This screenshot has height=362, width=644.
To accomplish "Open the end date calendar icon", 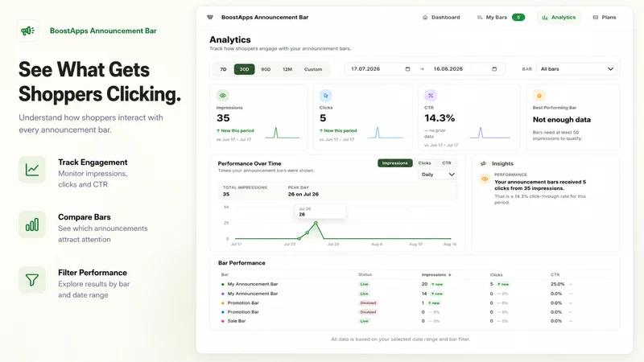I will (494, 69).
